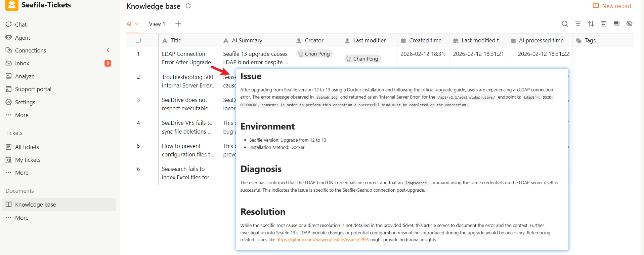Open the Inbox sidebar item

pyautogui.click(x=22, y=63)
